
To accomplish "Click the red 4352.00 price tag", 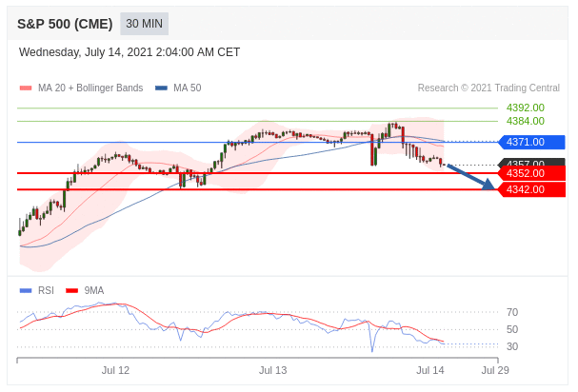I will click(x=530, y=173).
